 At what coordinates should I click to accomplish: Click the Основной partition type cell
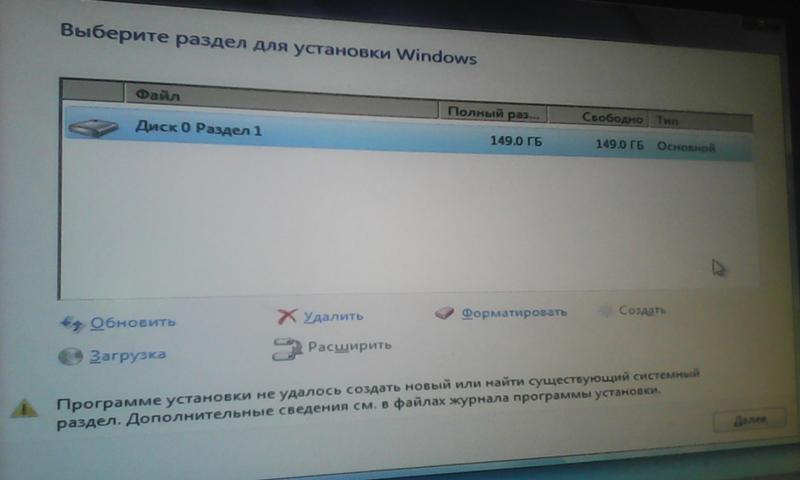[x=686, y=147]
